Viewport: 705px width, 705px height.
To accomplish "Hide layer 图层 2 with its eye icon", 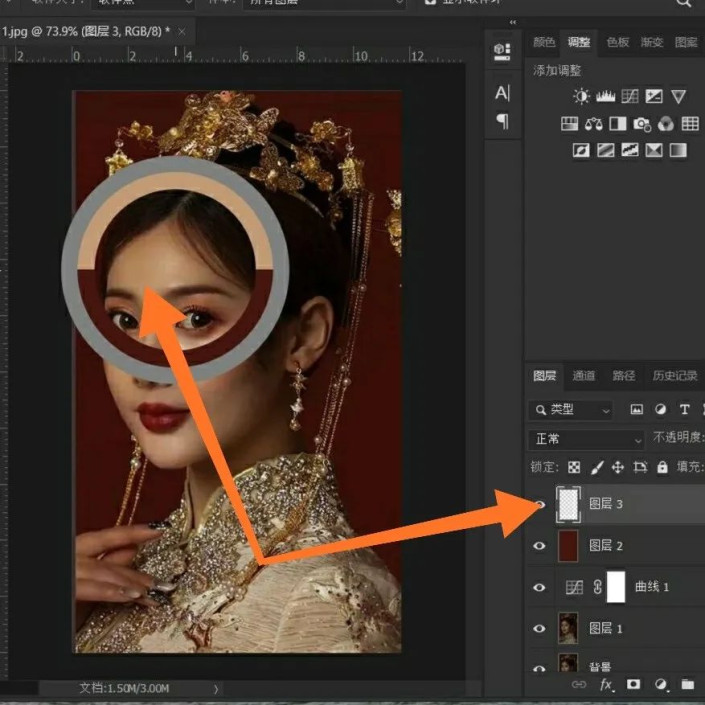I will click(x=540, y=546).
